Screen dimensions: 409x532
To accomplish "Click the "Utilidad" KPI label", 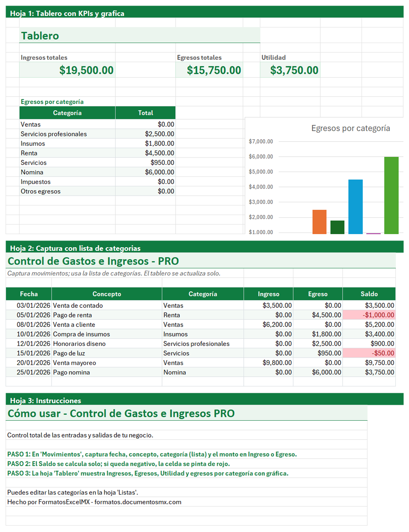I will pos(273,57).
